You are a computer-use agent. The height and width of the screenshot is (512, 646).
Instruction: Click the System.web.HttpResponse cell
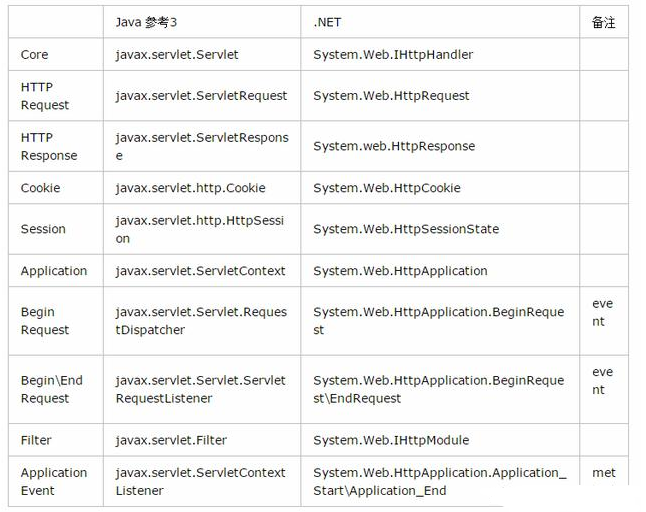pyautogui.click(x=394, y=146)
